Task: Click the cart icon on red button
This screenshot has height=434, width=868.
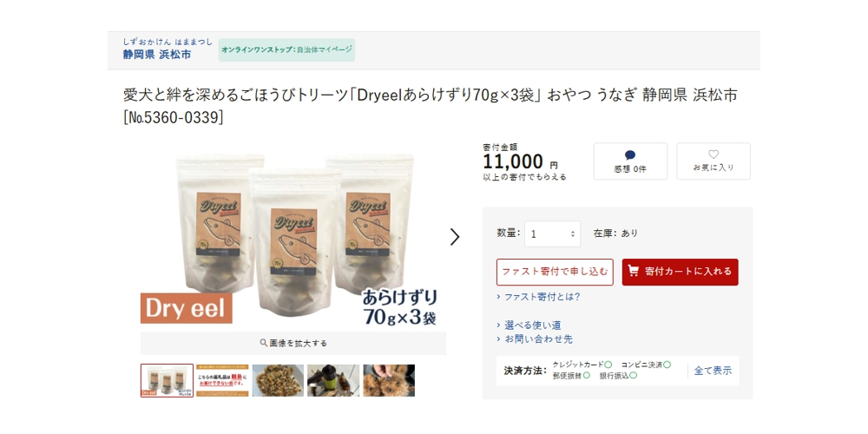Action: (634, 271)
